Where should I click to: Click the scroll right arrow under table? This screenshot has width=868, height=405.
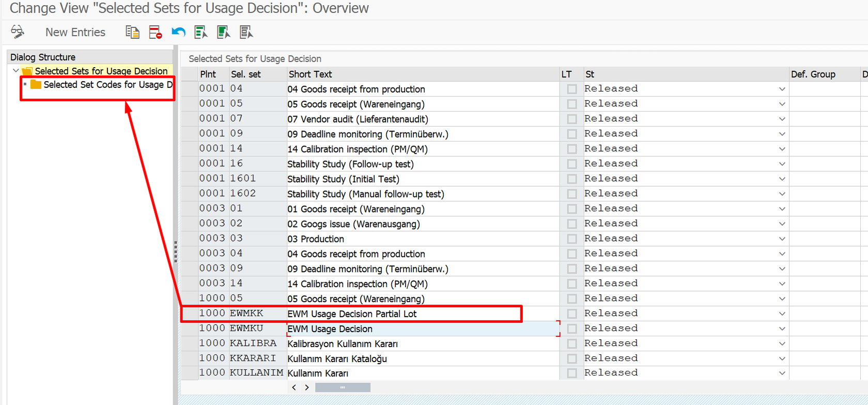click(307, 387)
